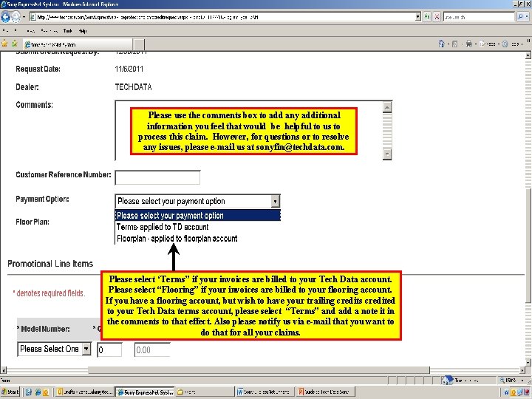The height and width of the screenshot is (399, 532).
Task: Go back with the browser Back arrow
Action: point(5,16)
